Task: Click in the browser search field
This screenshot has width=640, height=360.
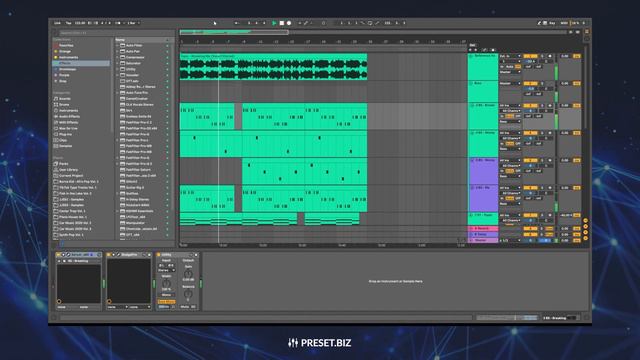Action: click(116, 33)
